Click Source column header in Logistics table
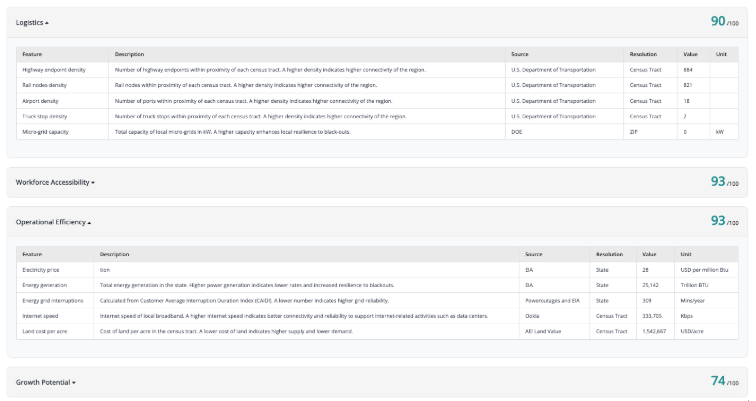 pos(519,54)
